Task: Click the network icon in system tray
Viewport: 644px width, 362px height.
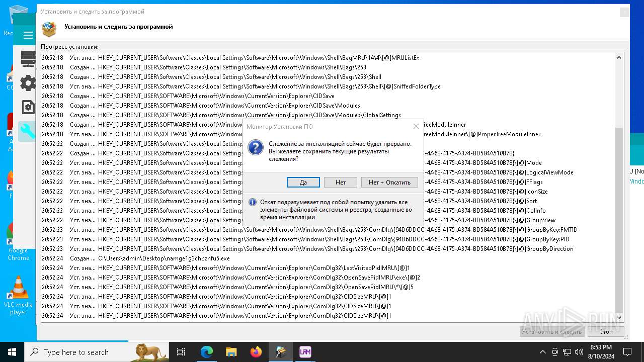Action: click(x=567, y=352)
